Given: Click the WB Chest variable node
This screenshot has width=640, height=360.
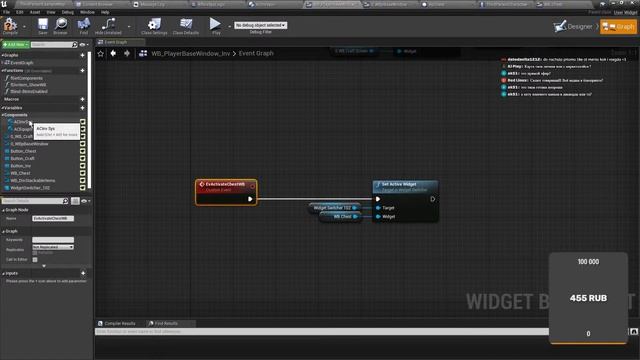Looking at the screenshot, I should (x=340, y=216).
